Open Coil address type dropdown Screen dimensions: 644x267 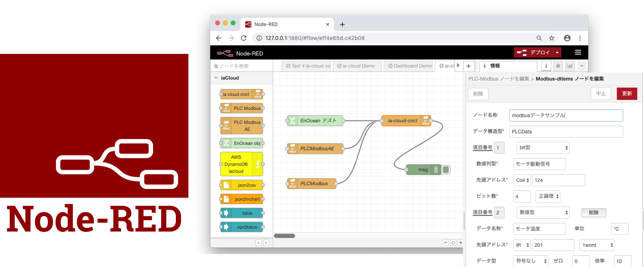522,180
